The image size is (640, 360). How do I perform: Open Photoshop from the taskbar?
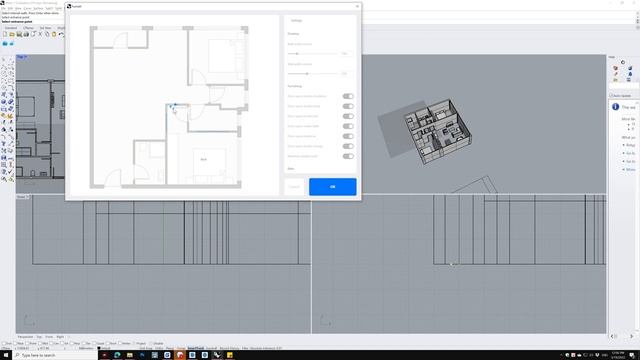tap(142, 355)
